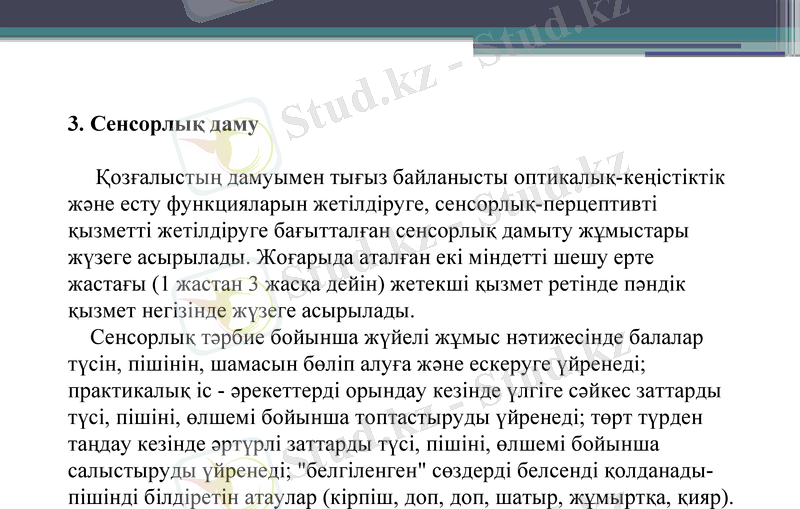Click the heading '3. Сенсорлық даму'
The width and height of the screenshot is (800, 509).
[x=163, y=124]
